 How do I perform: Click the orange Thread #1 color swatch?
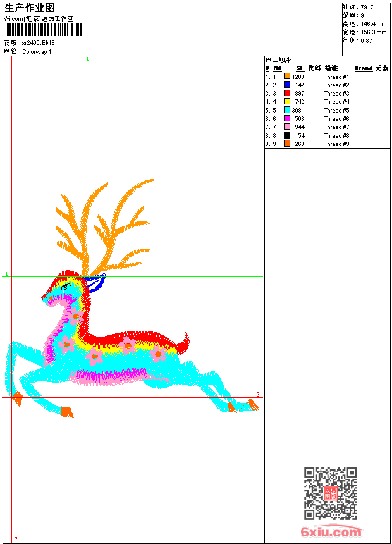[287, 77]
